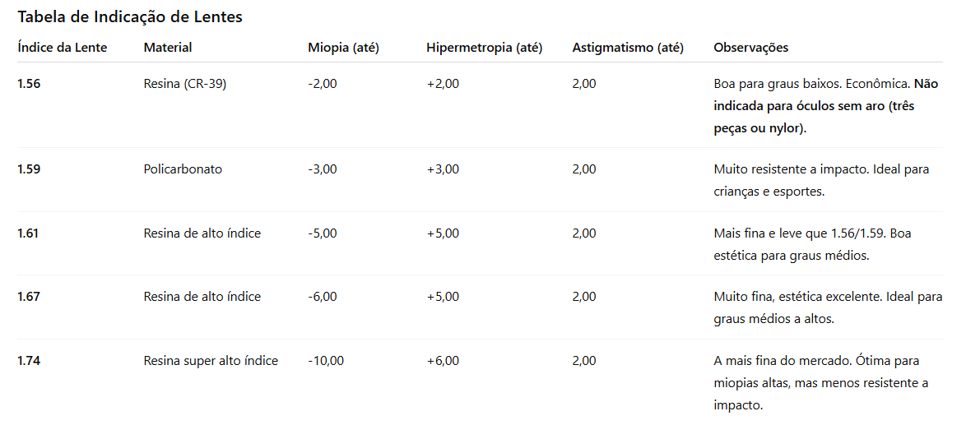Select the -10,00 myopia value
This screenshot has height=425, width=980.
(326, 361)
